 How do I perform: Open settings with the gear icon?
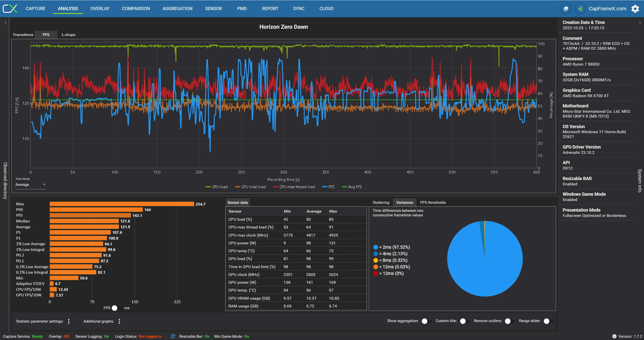(635, 9)
